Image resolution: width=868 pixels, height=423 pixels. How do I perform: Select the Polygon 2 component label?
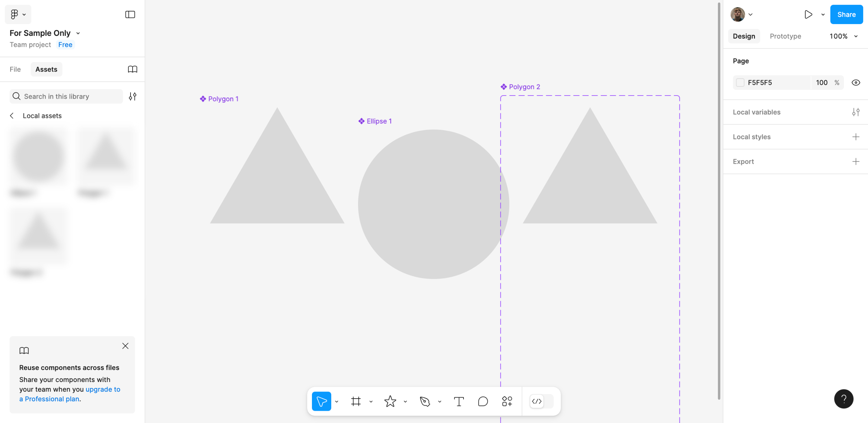pos(520,87)
